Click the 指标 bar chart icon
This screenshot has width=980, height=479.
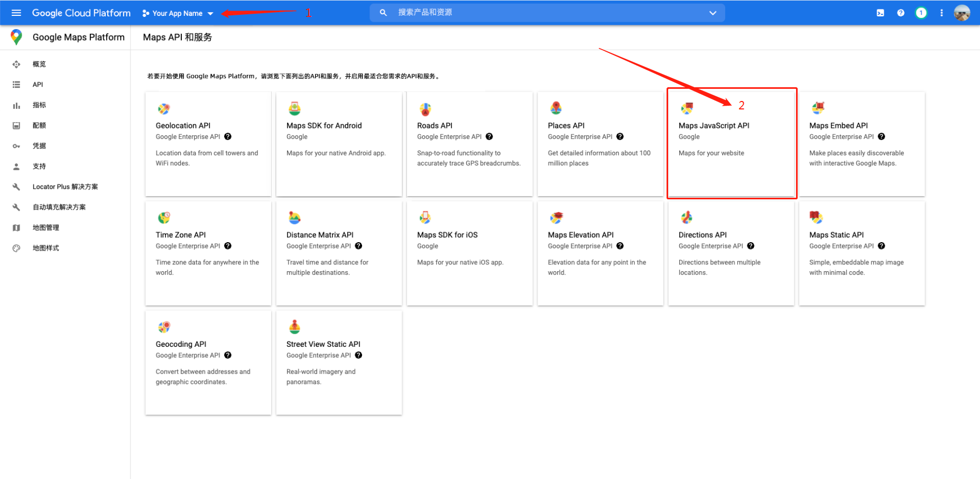(16, 105)
